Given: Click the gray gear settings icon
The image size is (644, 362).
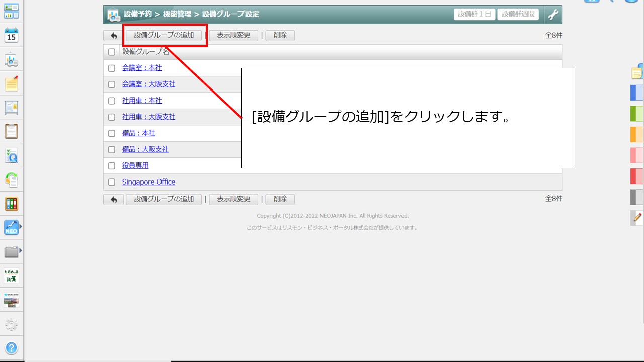Looking at the screenshot, I should point(11,324).
